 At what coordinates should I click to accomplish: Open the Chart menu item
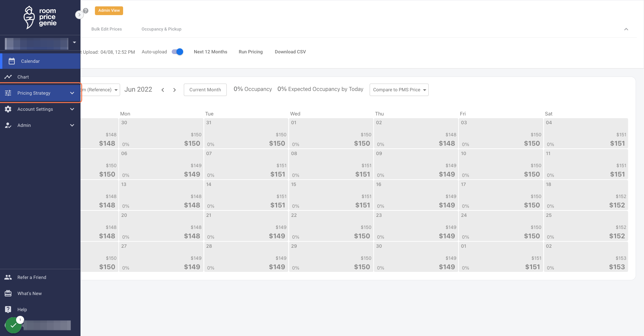pos(40,77)
